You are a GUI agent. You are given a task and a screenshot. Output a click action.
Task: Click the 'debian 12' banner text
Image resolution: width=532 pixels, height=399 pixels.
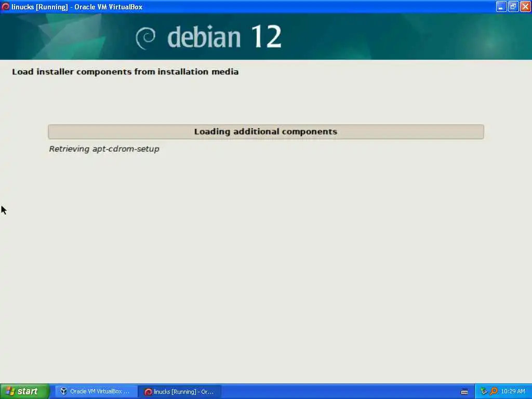pyautogui.click(x=224, y=37)
